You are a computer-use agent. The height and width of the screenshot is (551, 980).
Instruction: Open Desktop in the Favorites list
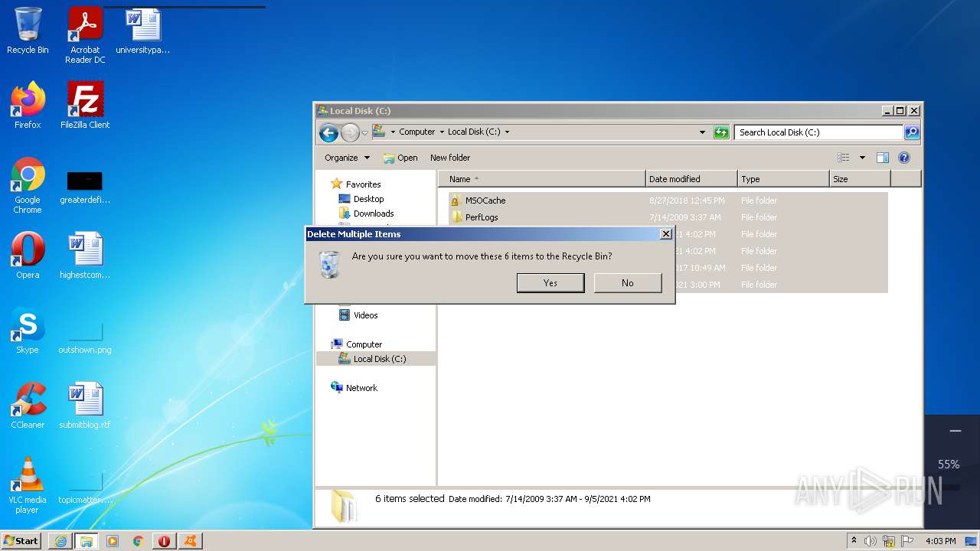click(x=368, y=199)
